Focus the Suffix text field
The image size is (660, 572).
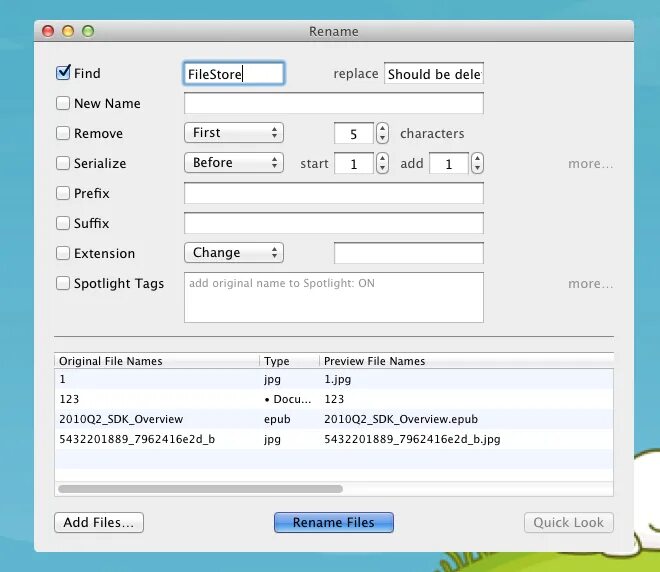coord(334,223)
